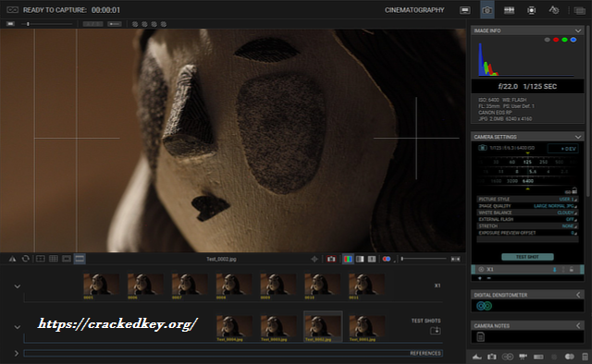Click the digital densitometer double-circle icon

(484, 306)
